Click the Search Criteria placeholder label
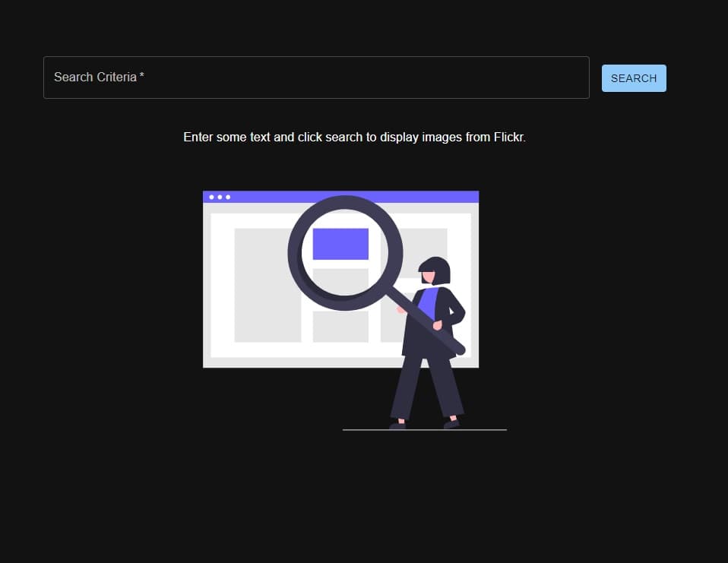Image resolution: width=728 pixels, height=563 pixels. click(93, 77)
